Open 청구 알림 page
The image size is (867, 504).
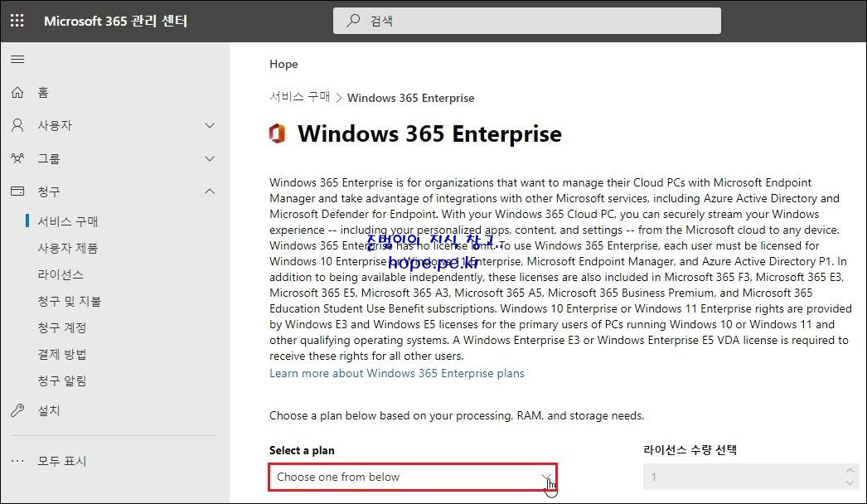[62, 380]
